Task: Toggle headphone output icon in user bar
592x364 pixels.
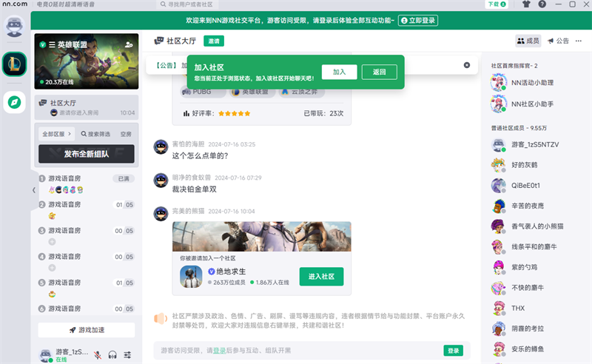Action: (x=112, y=355)
